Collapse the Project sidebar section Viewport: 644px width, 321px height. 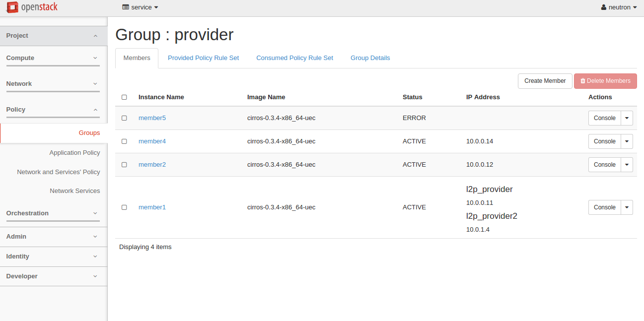pyautogui.click(x=54, y=36)
